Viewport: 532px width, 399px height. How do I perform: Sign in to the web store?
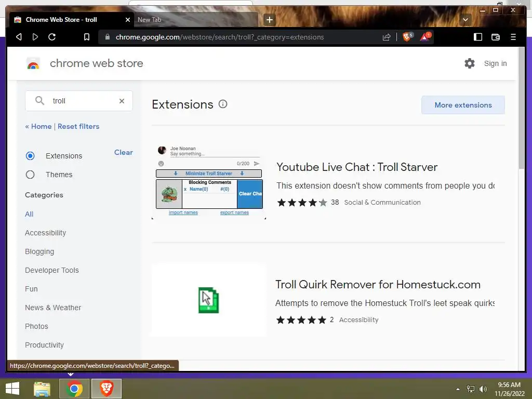point(495,63)
